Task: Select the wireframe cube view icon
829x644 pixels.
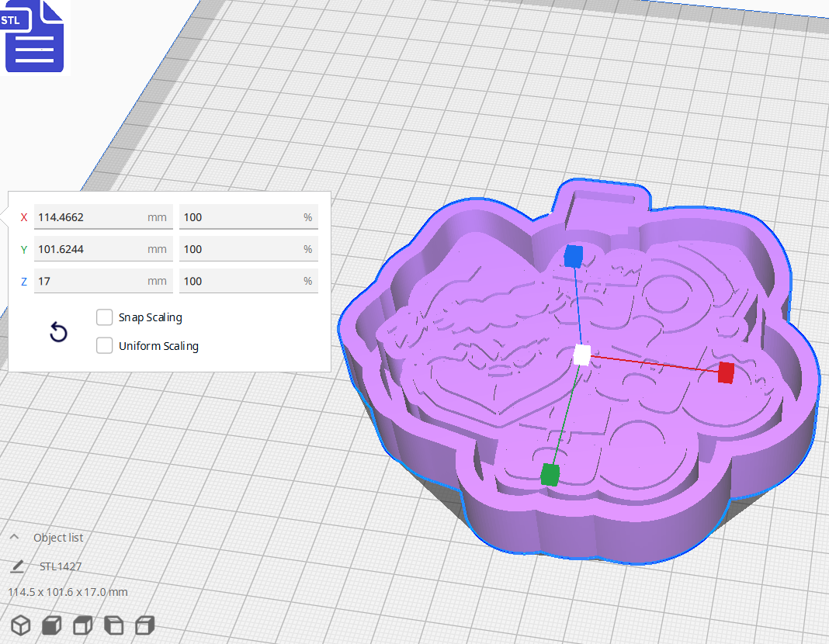Action: pos(21,625)
